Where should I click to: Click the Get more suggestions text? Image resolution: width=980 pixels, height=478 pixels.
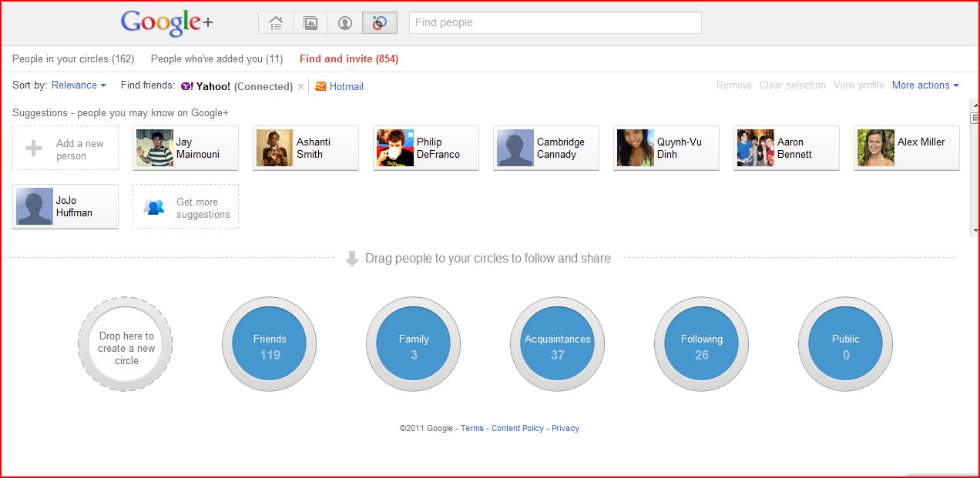coord(203,208)
